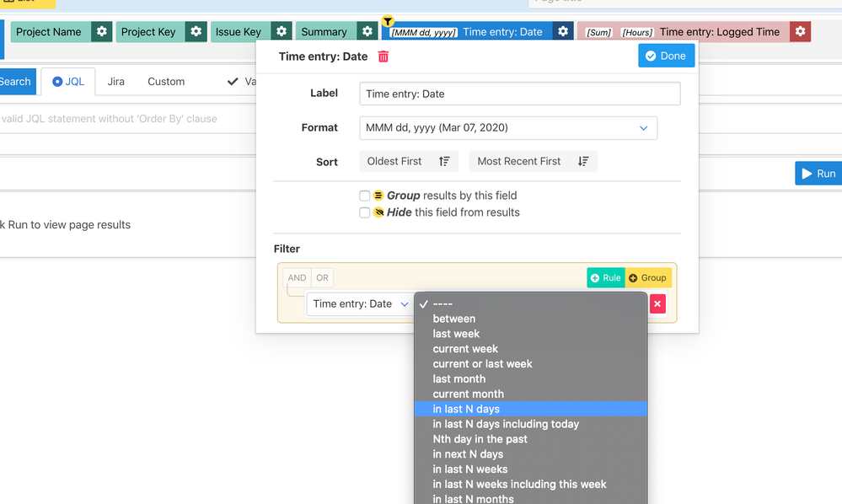Click the Project Key field chip
This screenshot has height=504, width=842.
point(150,32)
